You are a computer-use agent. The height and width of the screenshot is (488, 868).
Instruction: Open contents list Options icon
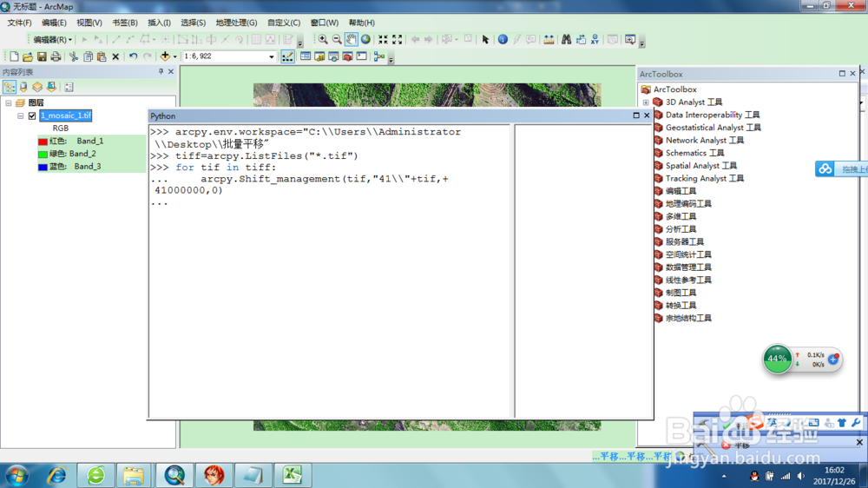(x=69, y=87)
